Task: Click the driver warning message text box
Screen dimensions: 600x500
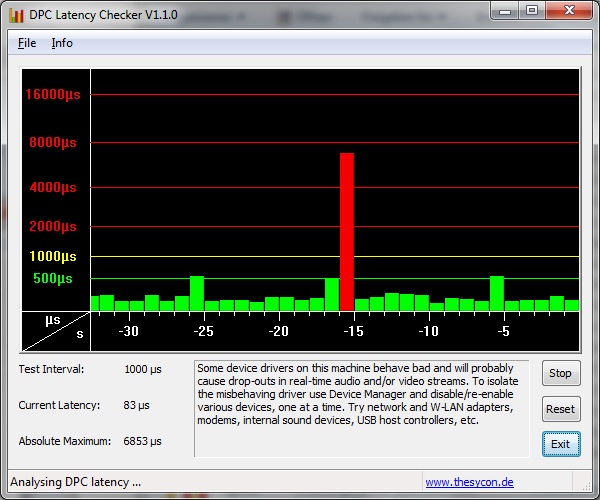Action: 362,409
